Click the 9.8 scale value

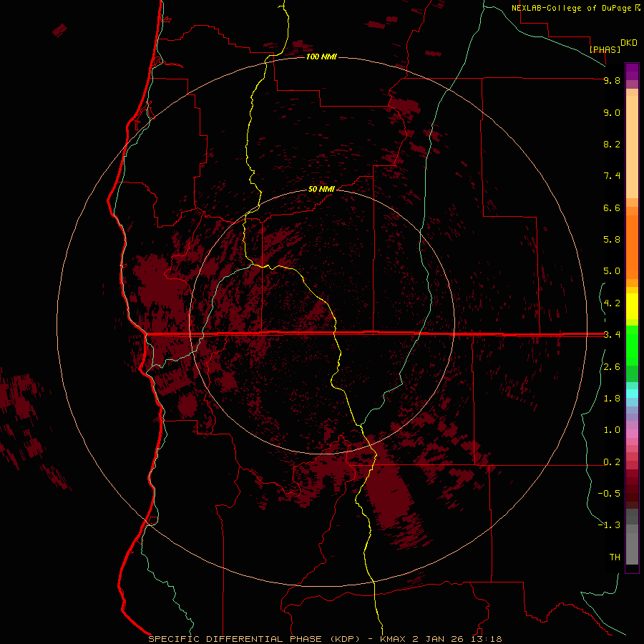coord(612,80)
